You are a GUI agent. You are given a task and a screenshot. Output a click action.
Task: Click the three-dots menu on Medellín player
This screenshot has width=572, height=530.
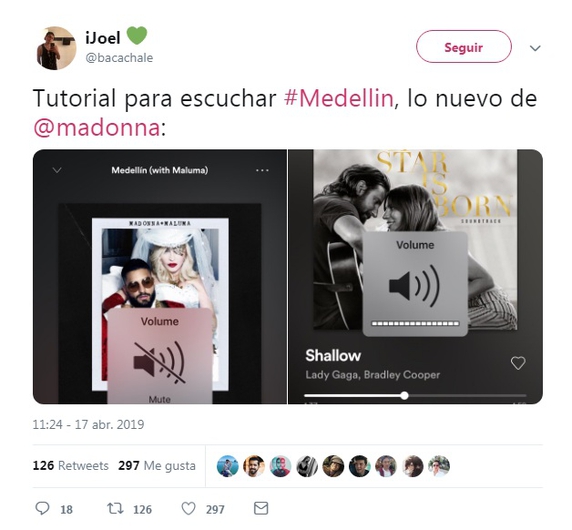262,170
